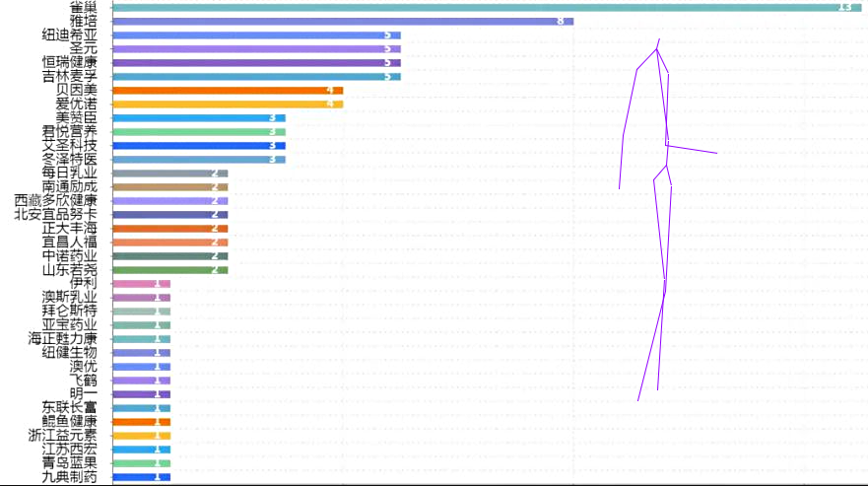Select the bar for 艾圣科技
Image resolution: width=868 pixels, height=486 pixels.
(x=199, y=146)
